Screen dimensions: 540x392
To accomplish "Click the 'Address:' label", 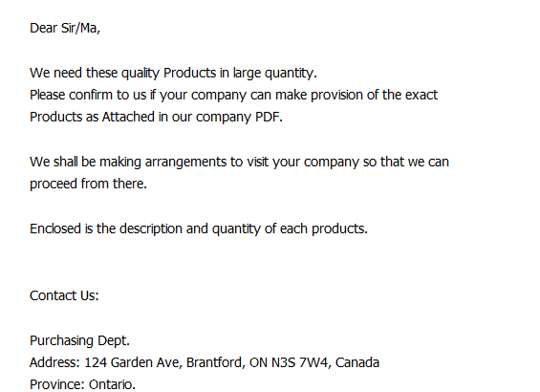I will [54, 362].
